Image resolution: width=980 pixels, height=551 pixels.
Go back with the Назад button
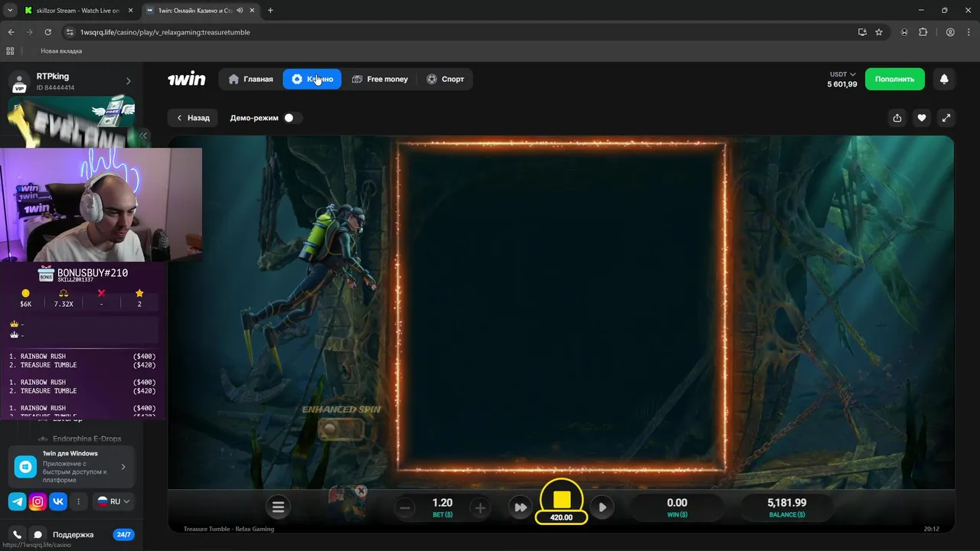pyautogui.click(x=193, y=118)
